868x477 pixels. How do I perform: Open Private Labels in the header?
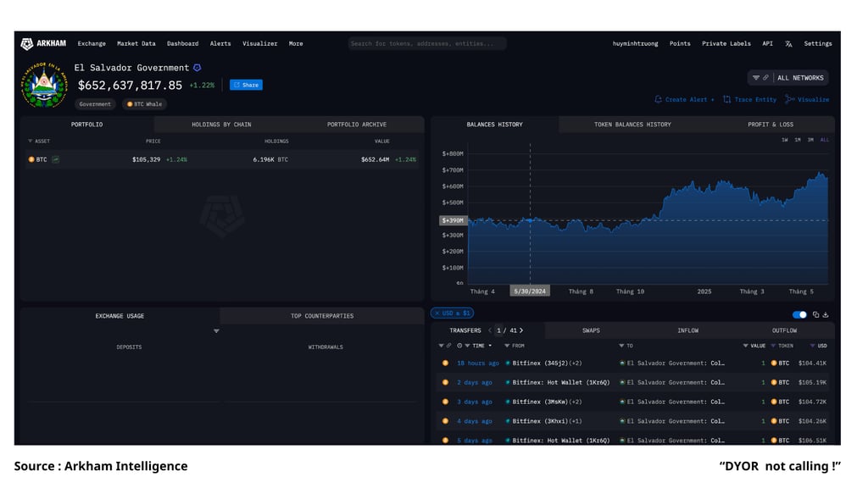coord(726,44)
